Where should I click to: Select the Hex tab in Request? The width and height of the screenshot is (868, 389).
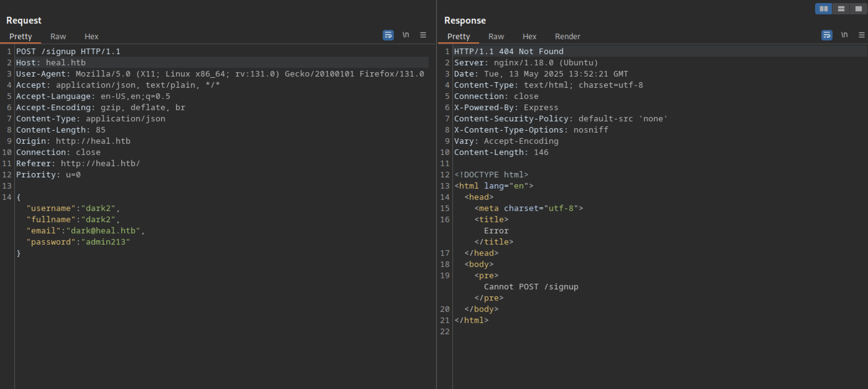point(91,37)
